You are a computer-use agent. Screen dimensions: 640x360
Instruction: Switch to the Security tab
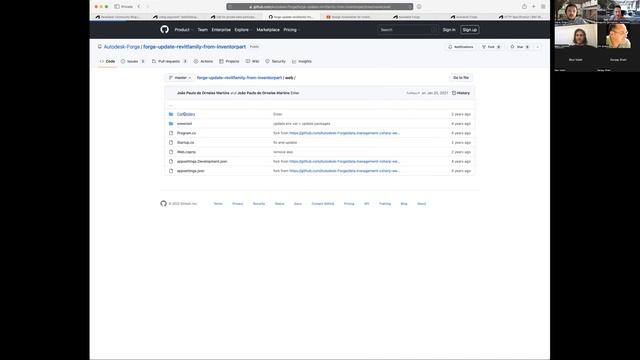point(276,61)
